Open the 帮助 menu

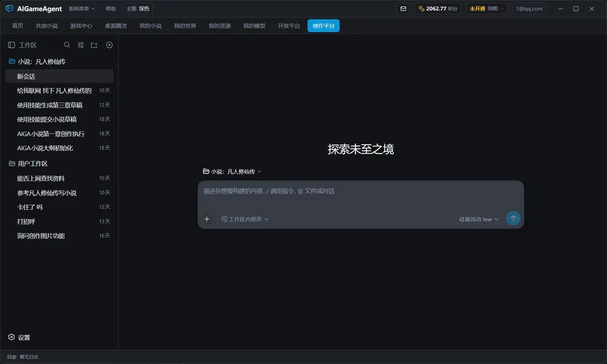tap(111, 8)
